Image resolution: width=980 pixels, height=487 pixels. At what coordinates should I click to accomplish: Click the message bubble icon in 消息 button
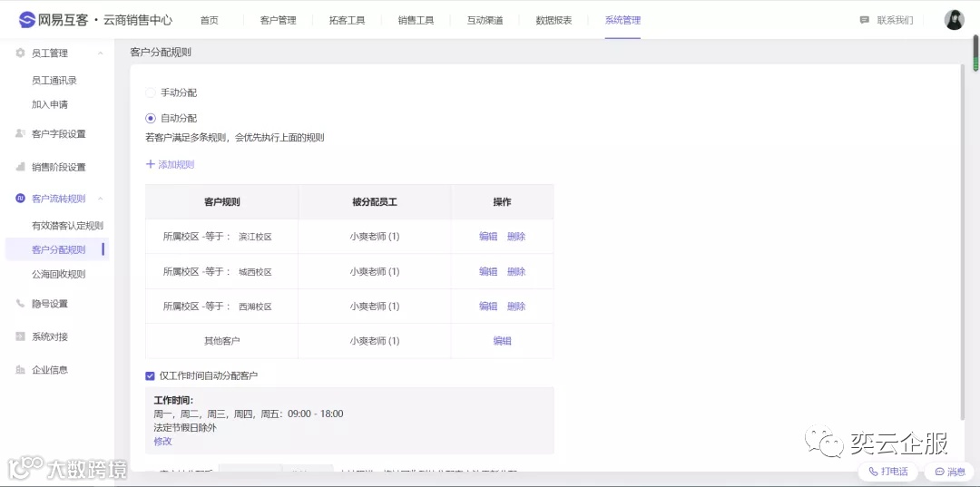tap(938, 472)
